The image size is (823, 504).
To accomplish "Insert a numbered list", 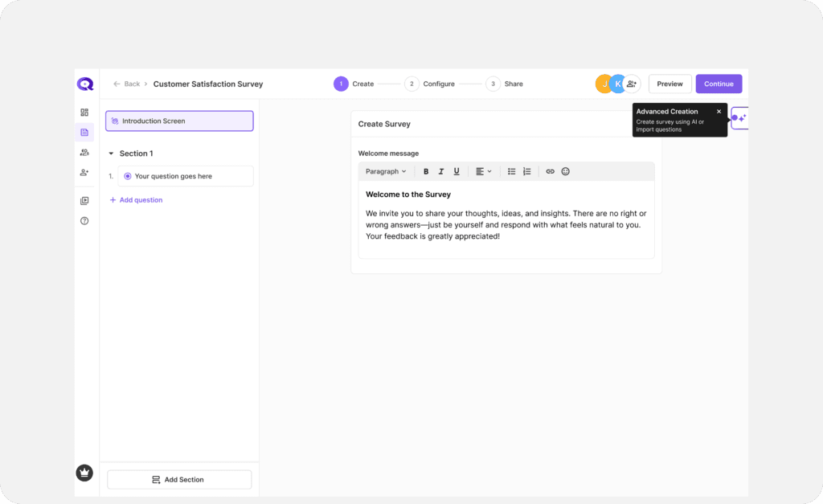I will click(527, 171).
